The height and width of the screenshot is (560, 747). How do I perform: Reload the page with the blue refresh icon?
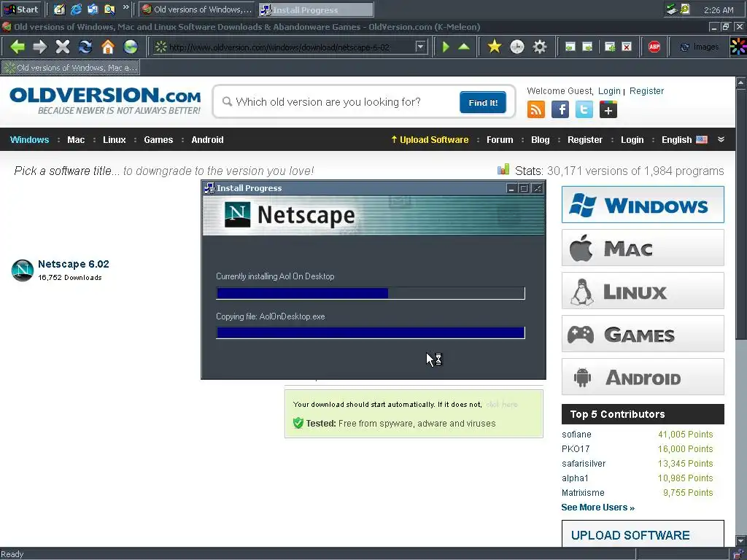tap(85, 47)
